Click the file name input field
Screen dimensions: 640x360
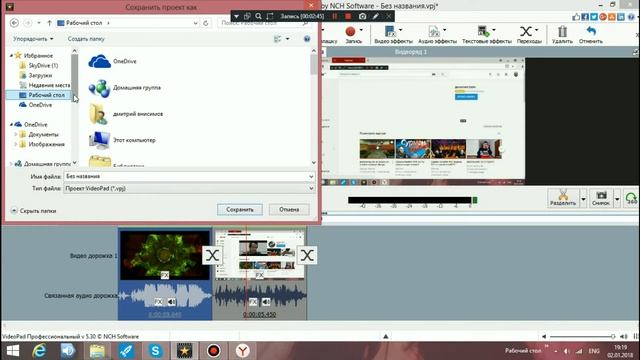(x=189, y=176)
